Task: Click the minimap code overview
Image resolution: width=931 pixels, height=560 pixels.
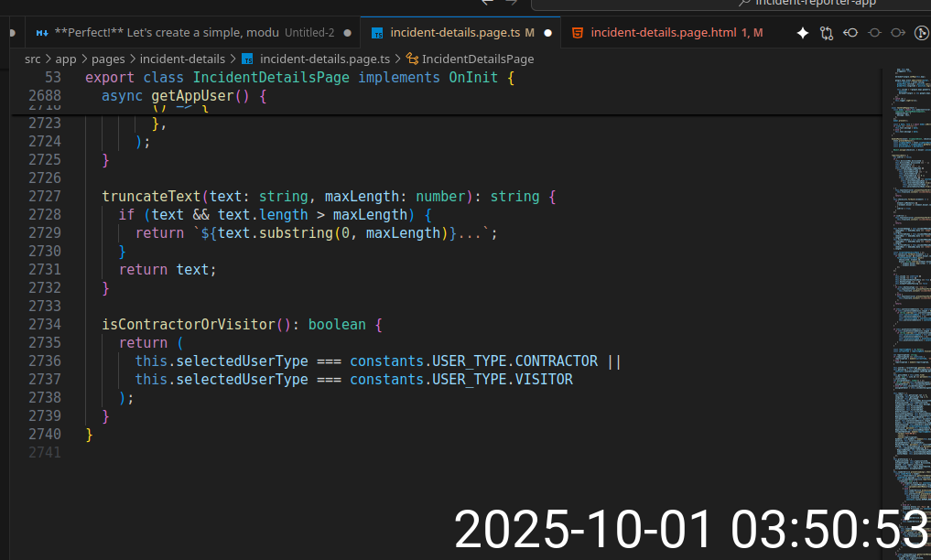Action: coord(907,275)
